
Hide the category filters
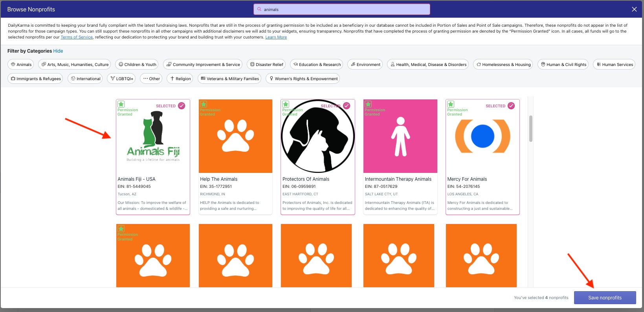[x=58, y=51]
